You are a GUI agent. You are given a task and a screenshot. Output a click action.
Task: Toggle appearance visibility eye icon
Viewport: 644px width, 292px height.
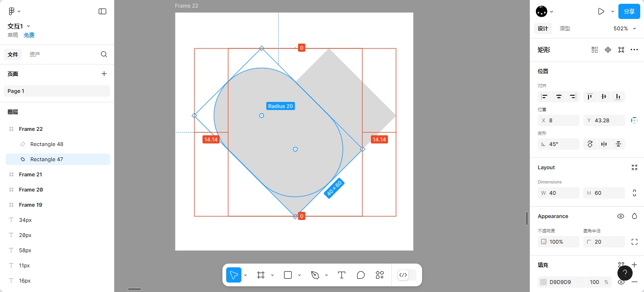click(620, 216)
